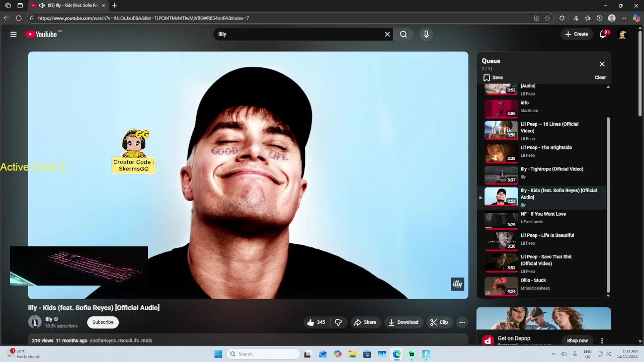
Task: Close the Queue panel
Action: pyautogui.click(x=602, y=64)
